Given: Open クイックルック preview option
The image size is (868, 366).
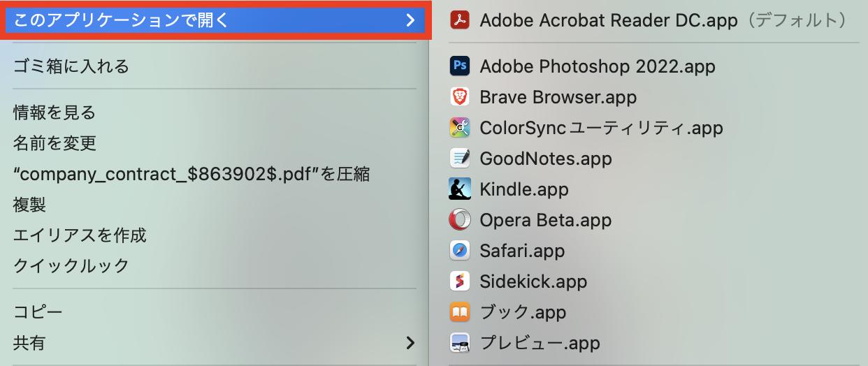Looking at the screenshot, I should [71, 266].
